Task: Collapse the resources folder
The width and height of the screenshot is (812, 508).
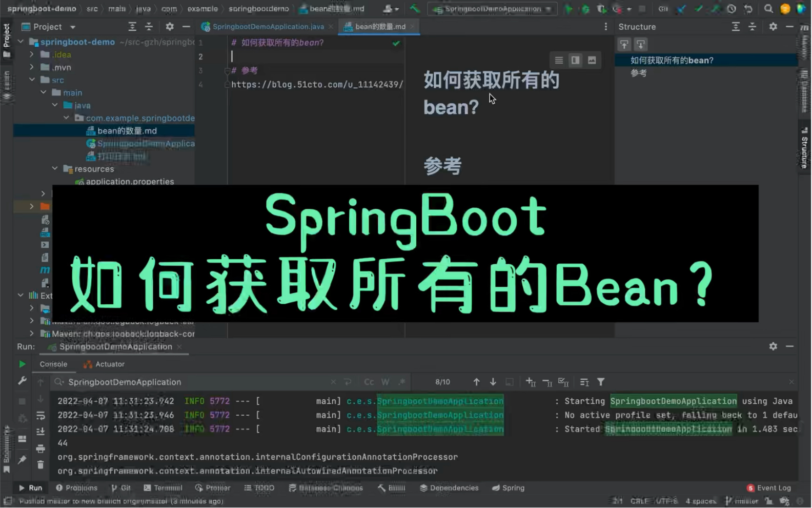Action: click(55, 168)
